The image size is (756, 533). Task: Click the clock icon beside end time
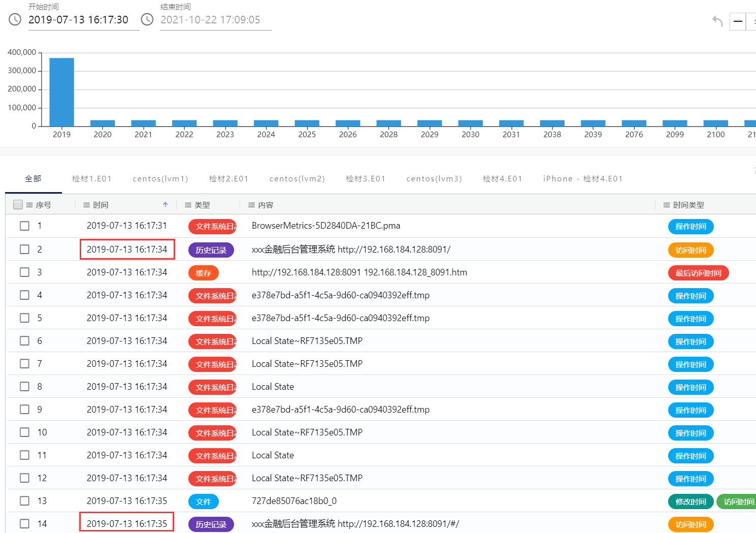[x=147, y=19]
